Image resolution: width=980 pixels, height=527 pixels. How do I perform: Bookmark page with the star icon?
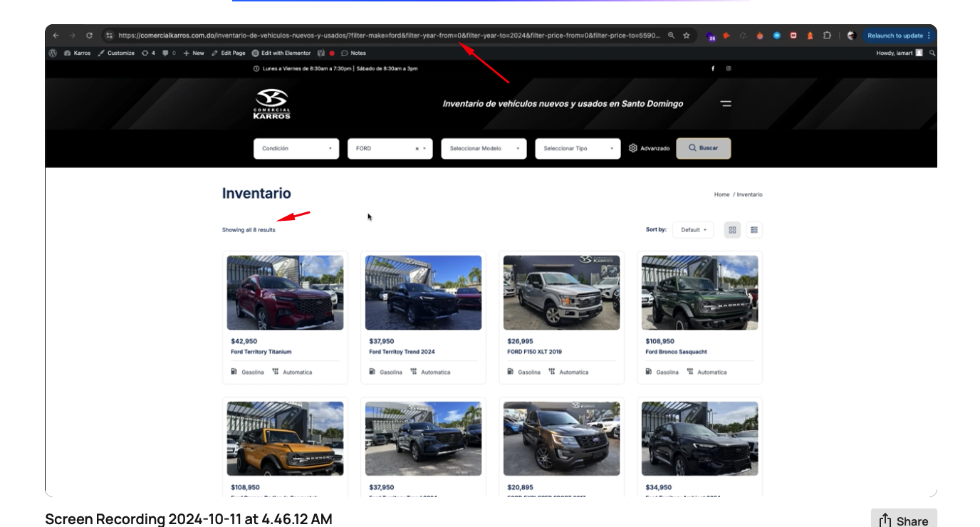(687, 35)
